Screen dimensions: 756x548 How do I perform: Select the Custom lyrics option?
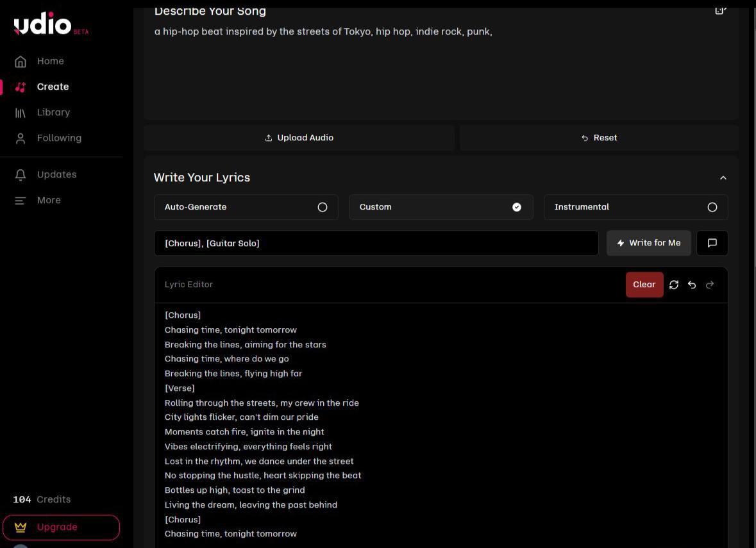[x=441, y=207]
